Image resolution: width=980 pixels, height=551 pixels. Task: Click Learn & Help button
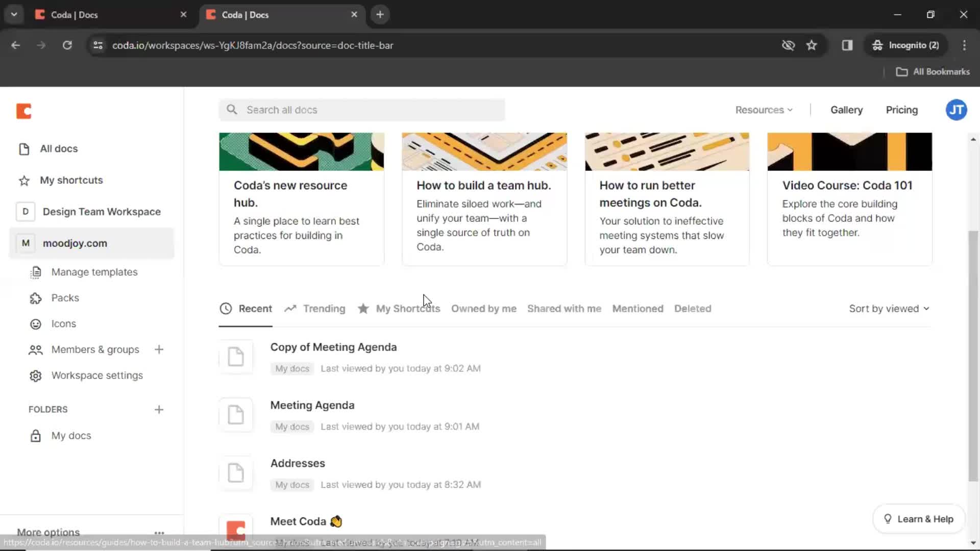[x=918, y=518]
